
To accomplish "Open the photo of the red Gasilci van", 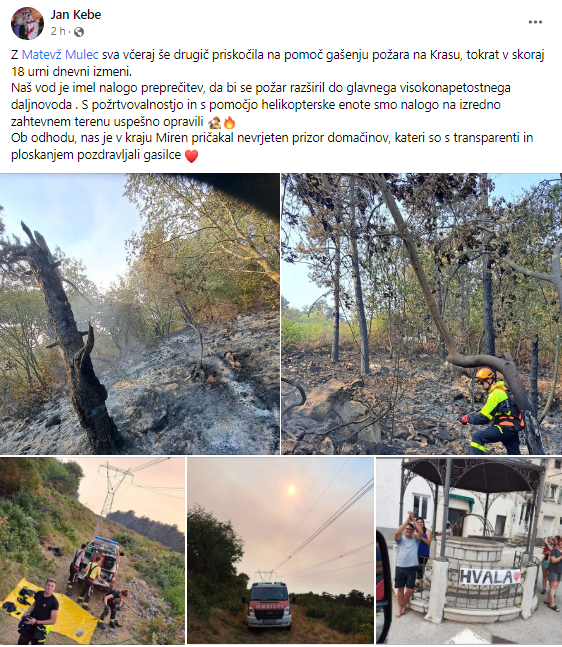I will [281, 550].
